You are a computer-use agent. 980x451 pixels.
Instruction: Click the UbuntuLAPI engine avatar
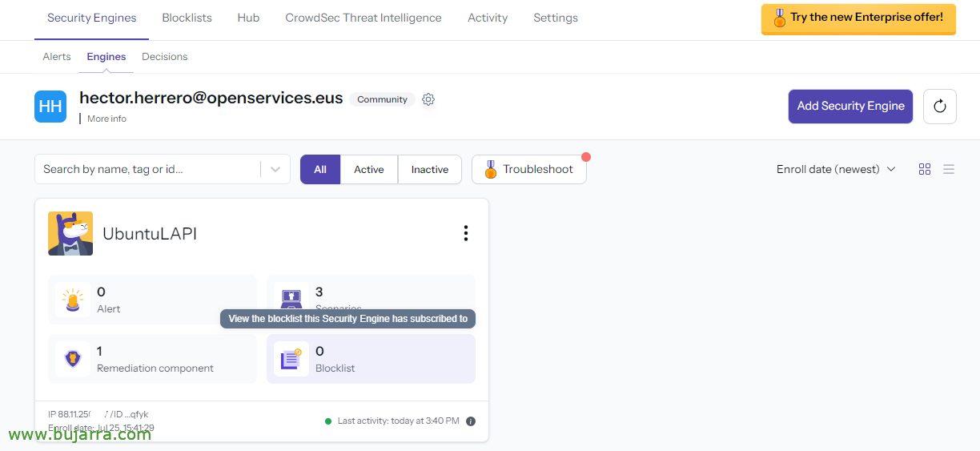[x=70, y=233]
